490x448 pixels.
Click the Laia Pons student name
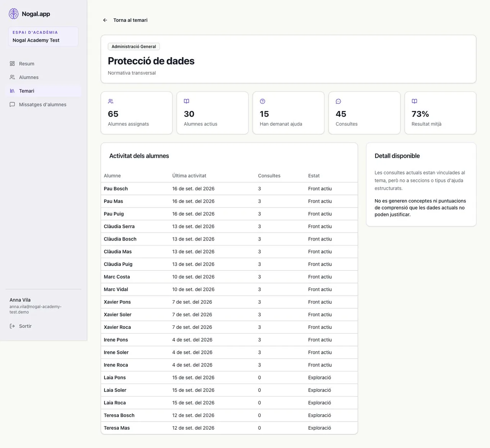[x=114, y=378]
